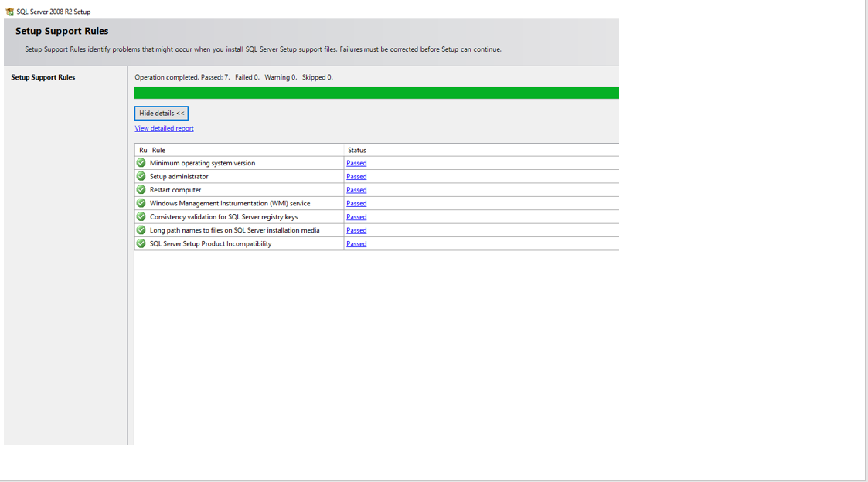The height and width of the screenshot is (482, 868).
Task: Click green check icon for Product Incompatibility rule
Action: point(141,243)
